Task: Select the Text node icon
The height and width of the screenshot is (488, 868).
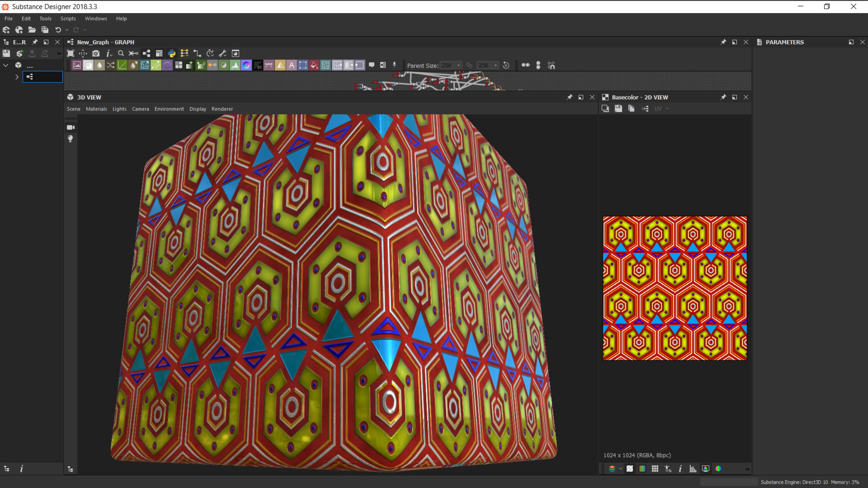Action: (x=291, y=65)
